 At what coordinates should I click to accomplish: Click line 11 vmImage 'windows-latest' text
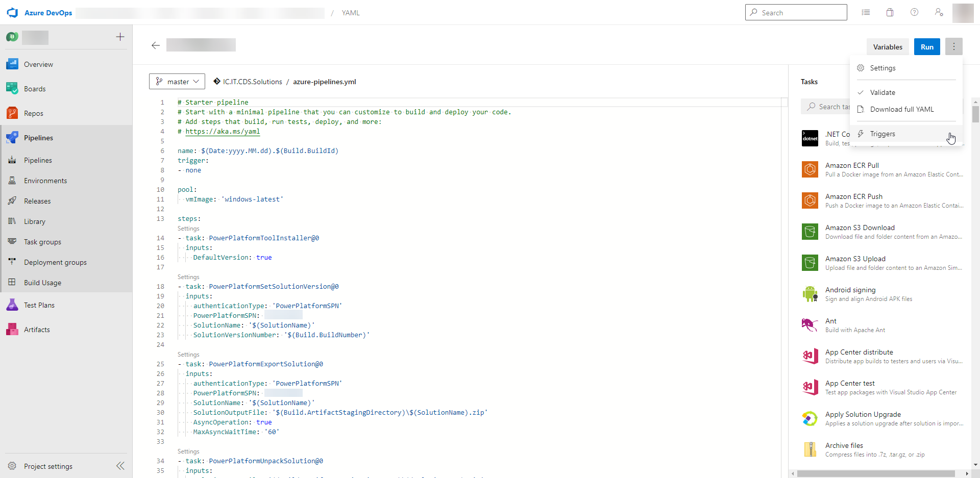[234, 199]
